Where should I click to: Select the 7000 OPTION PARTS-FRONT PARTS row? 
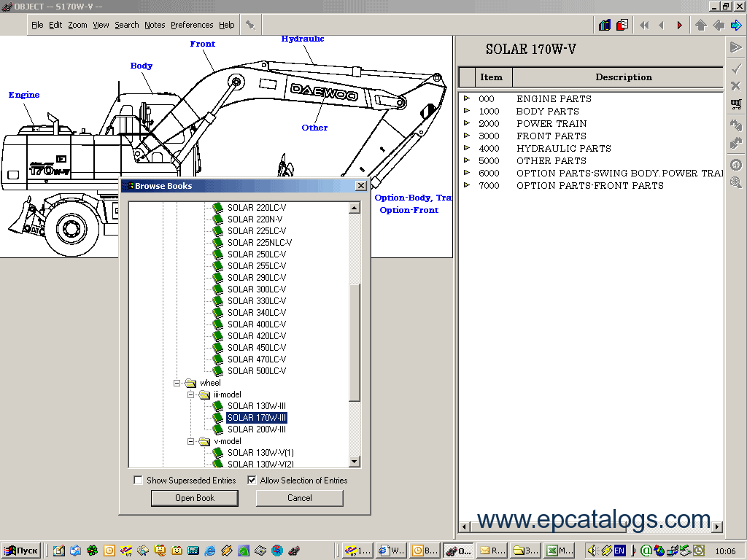pyautogui.click(x=591, y=186)
